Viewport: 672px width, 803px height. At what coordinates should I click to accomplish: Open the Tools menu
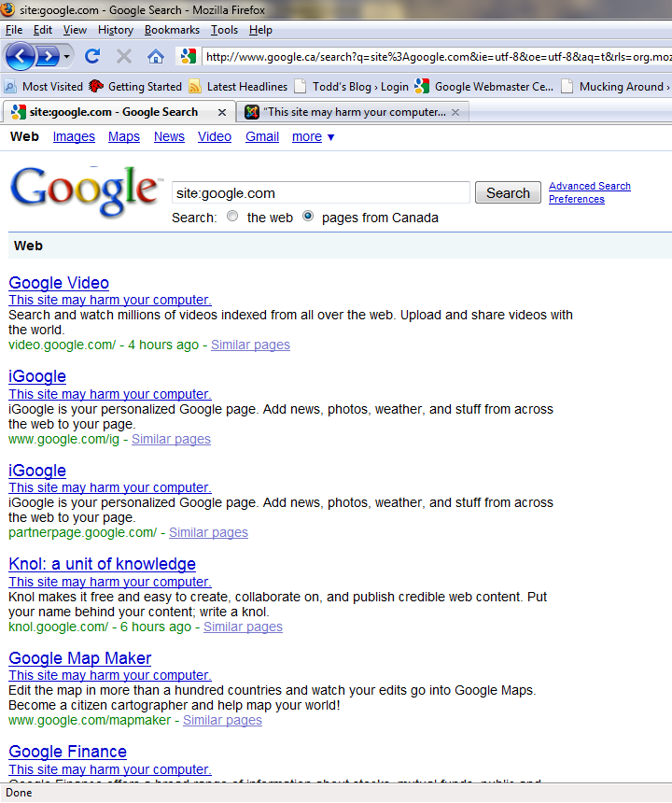[x=224, y=30]
